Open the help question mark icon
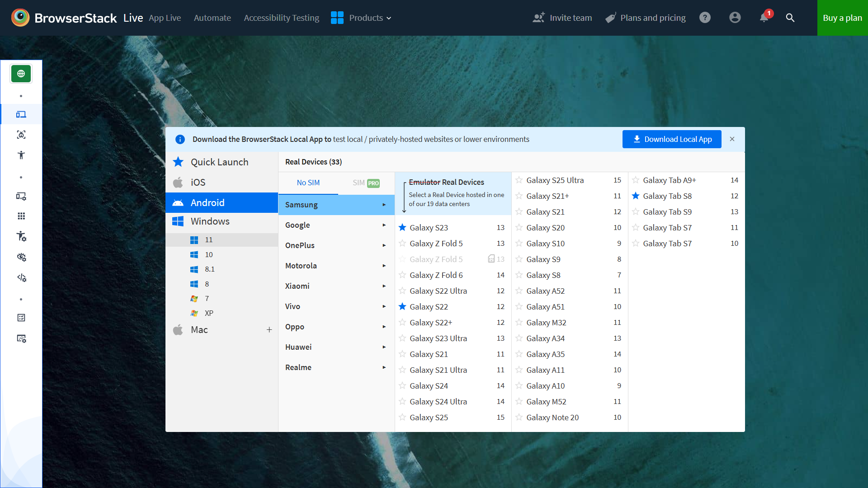 pyautogui.click(x=705, y=18)
